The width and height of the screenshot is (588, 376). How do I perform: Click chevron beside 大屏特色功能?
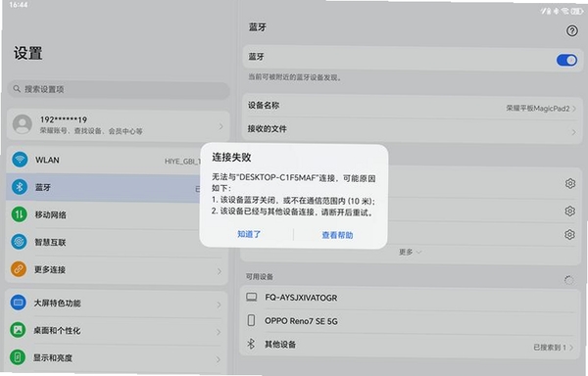[219, 305]
